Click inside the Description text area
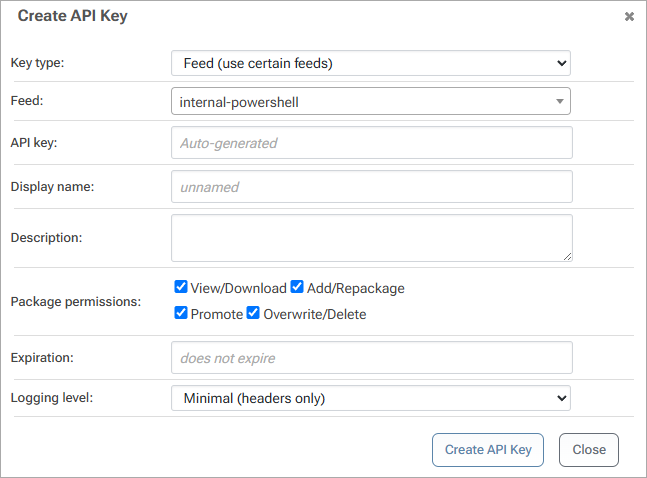 pyautogui.click(x=372, y=238)
